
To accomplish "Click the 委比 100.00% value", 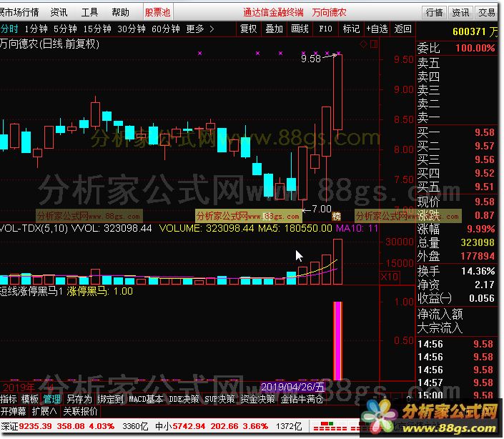I will point(475,48).
